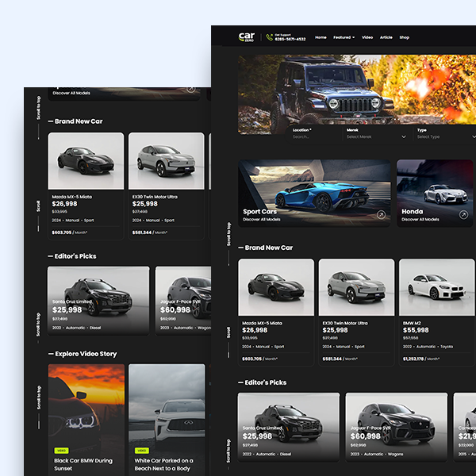Go to Home in the navigation bar
Image resolution: width=476 pixels, height=476 pixels.
click(321, 37)
